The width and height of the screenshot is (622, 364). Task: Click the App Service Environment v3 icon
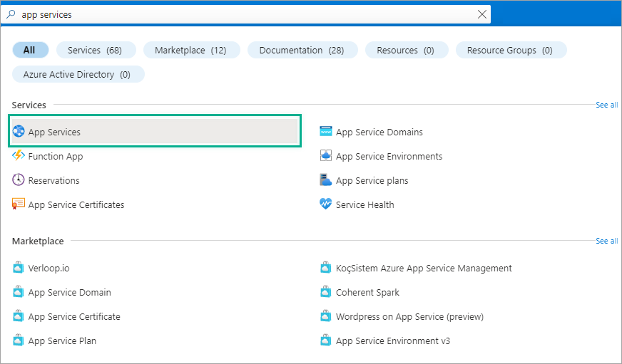click(x=326, y=340)
